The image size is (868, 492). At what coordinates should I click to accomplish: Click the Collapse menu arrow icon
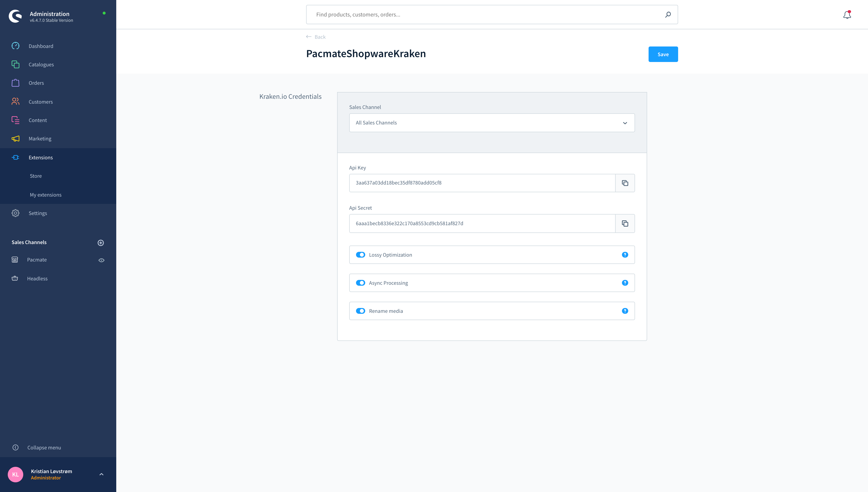tap(15, 447)
